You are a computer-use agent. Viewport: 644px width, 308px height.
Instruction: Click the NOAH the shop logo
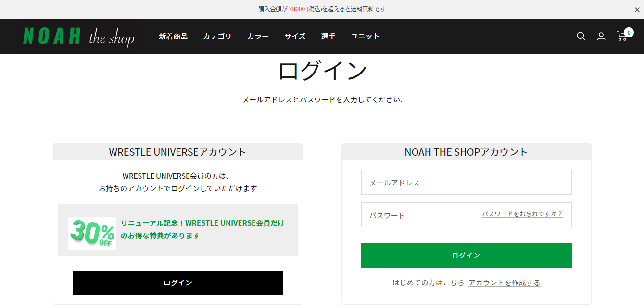click(79, 36)
